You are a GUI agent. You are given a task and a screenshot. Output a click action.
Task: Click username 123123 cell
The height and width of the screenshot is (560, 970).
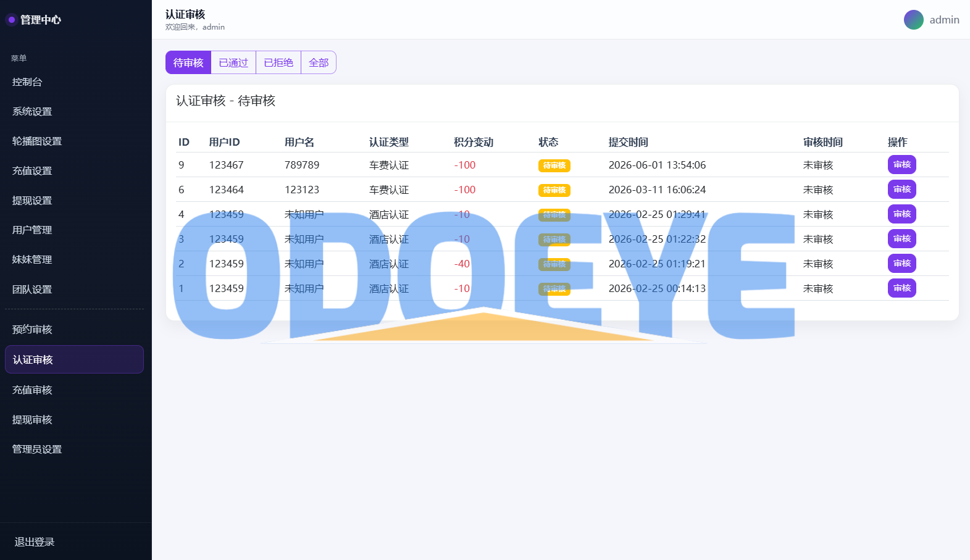point(302,190)
